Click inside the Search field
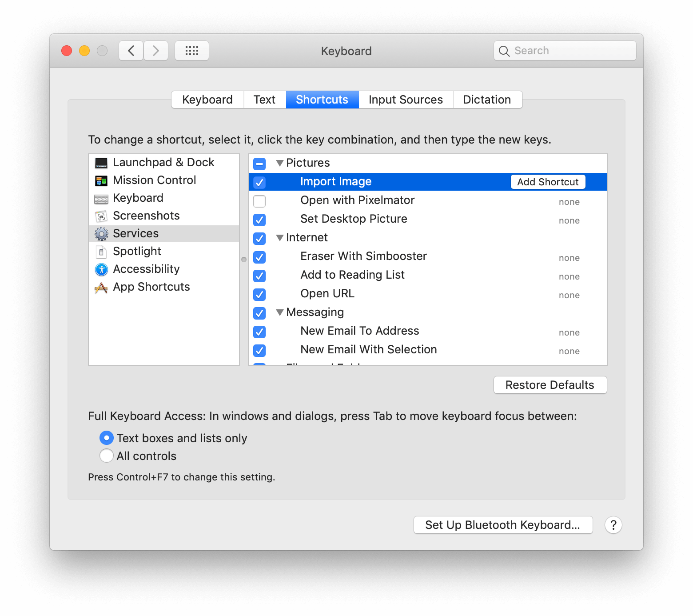Viewport: 693px width, 616px height. point(565,51)
